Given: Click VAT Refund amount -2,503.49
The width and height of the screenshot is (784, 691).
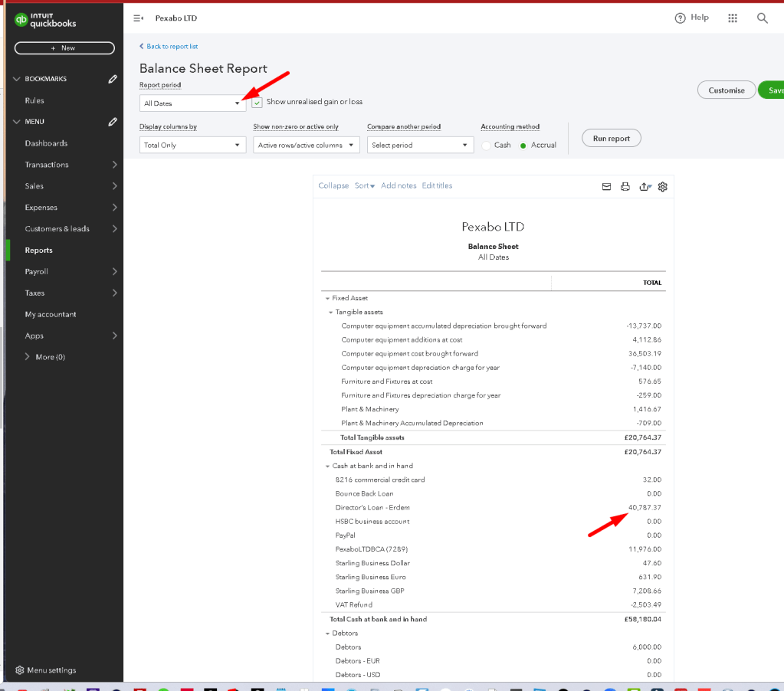Looking at the screenshot, I should (645, 605).
